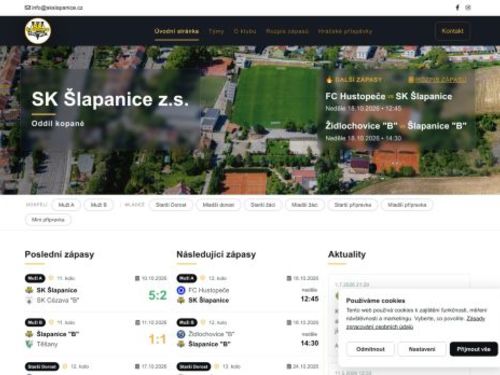Viewport: 500px width, 375px height.
Task: Select the Mini přípravka team chip
Action: pyautogui.click(x=48, y=220)
